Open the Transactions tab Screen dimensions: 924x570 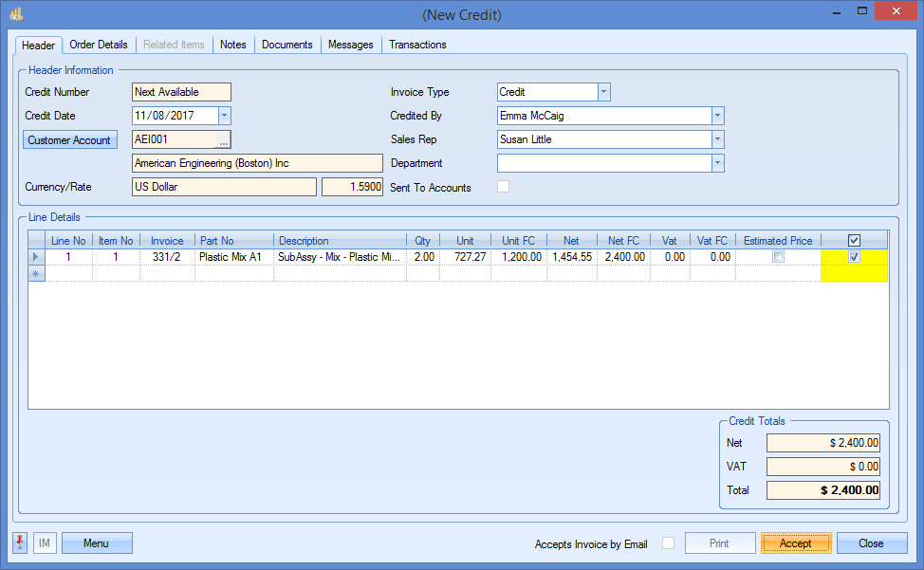[x=417, y=45]
